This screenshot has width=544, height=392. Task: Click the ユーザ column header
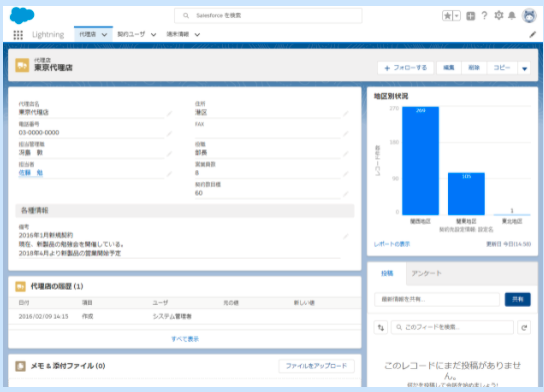point(160,303)
